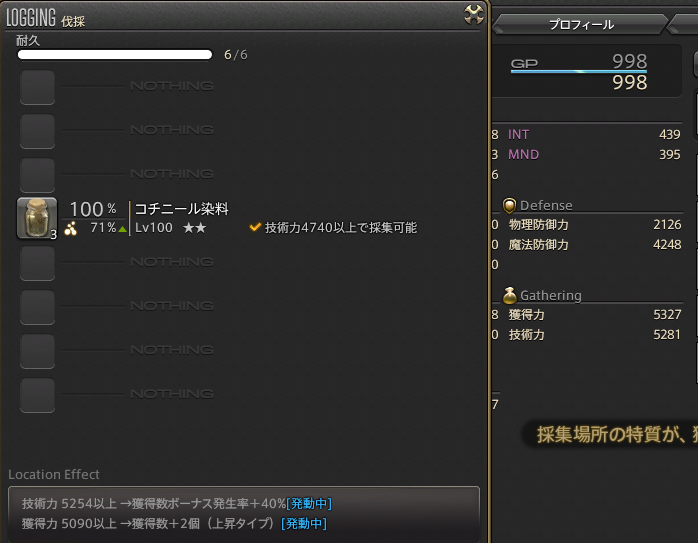Click the 採集場所の特質が notification text

tap(617, 434)
